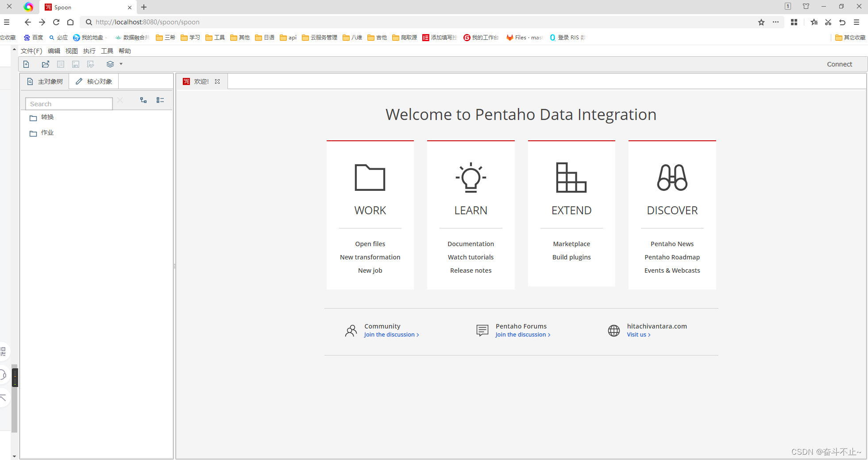Click the Community person icon
The image size is (868, 460).
pyautogui.click(x=351, y=331)
